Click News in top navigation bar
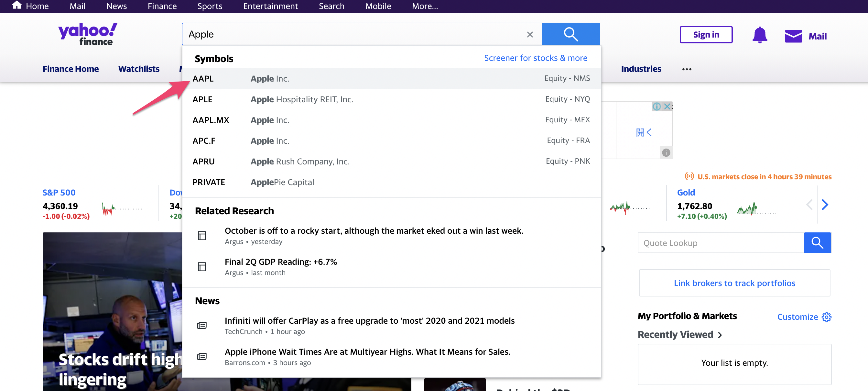The width and height of the screenshot is (868, 391). tap(117, 6)
